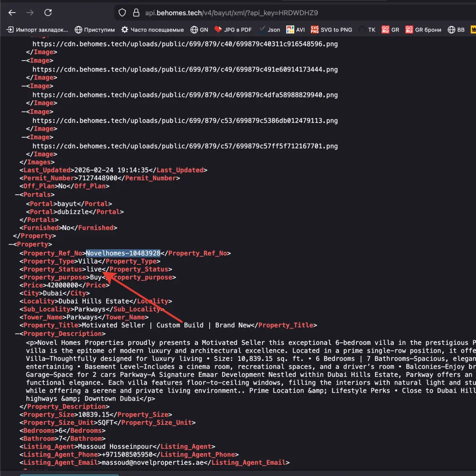Click the description line starting Garage—Space for 2 cars
Screen dimensions: 476x476
(x=251, y=375)
